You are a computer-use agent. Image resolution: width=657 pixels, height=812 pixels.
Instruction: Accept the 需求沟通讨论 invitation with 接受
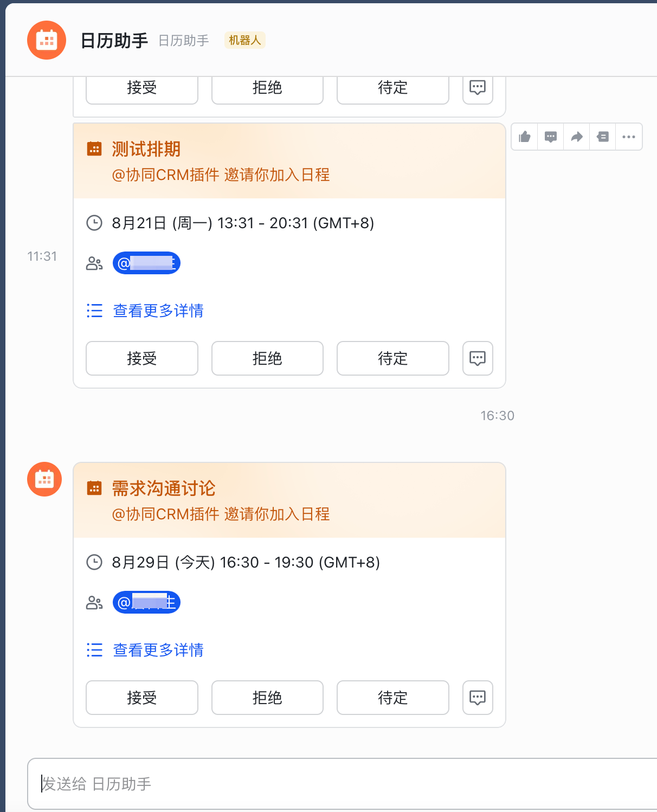click(x=142, y=698)
